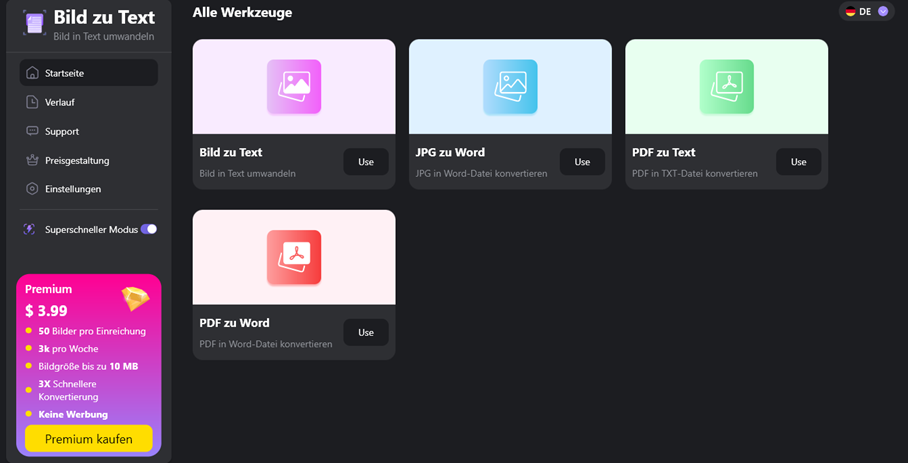Click the Verlauf file icon in sidebar

(x=32, y=102)
